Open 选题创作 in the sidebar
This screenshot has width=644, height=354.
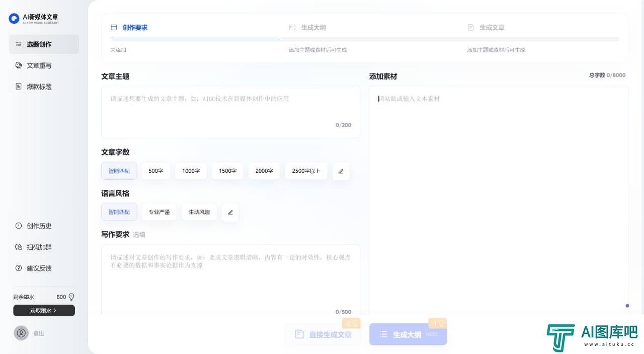tap(44, 44)
